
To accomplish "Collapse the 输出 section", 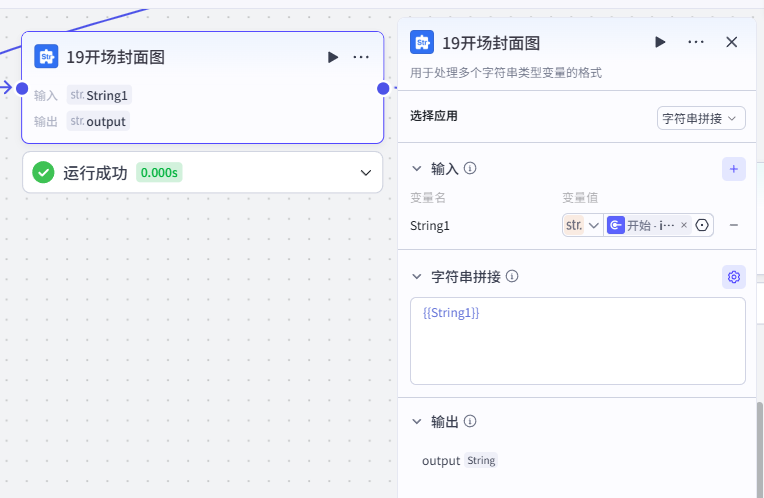I will coord(417,421).
